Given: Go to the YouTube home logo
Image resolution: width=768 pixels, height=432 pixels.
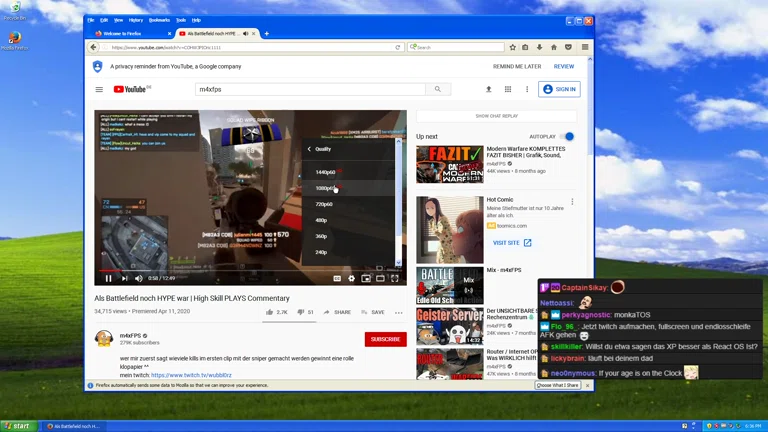Looking at the screenshot, I should tap(131, 89).
